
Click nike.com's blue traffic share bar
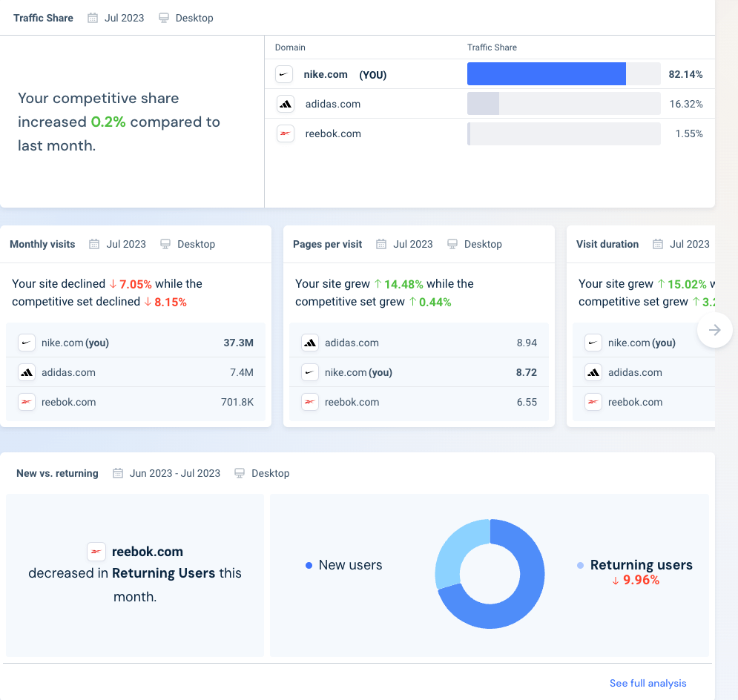click(x=545, y=74)
